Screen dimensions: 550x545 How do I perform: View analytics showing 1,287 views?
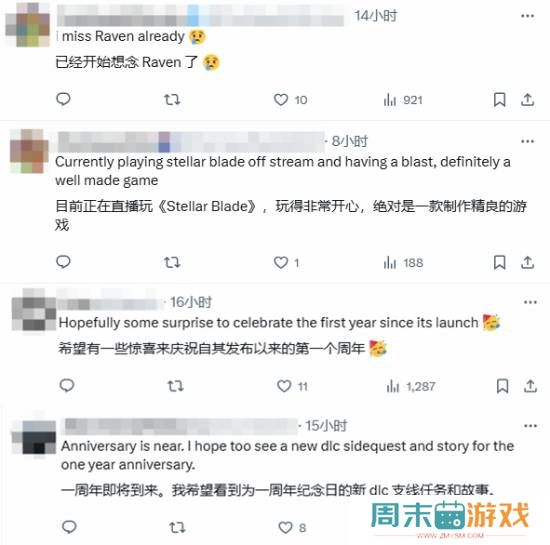point(411,386)
